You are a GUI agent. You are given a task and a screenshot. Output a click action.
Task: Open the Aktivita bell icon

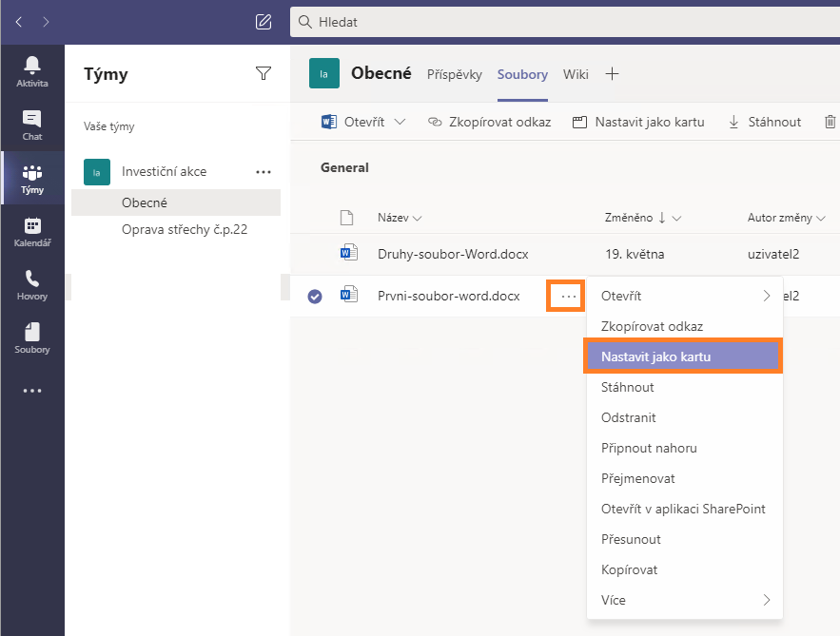click(32, 71)
